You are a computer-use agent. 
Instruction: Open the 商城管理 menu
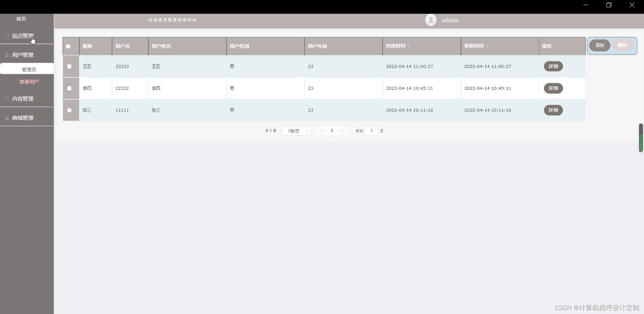click(x=27, y=118)
